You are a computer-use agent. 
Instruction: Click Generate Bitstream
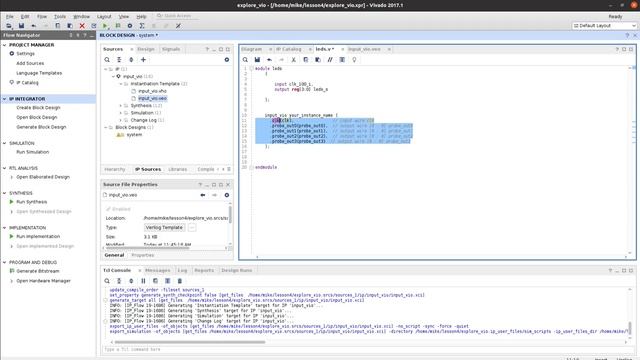pyautogui.click(x=38, y=271)
